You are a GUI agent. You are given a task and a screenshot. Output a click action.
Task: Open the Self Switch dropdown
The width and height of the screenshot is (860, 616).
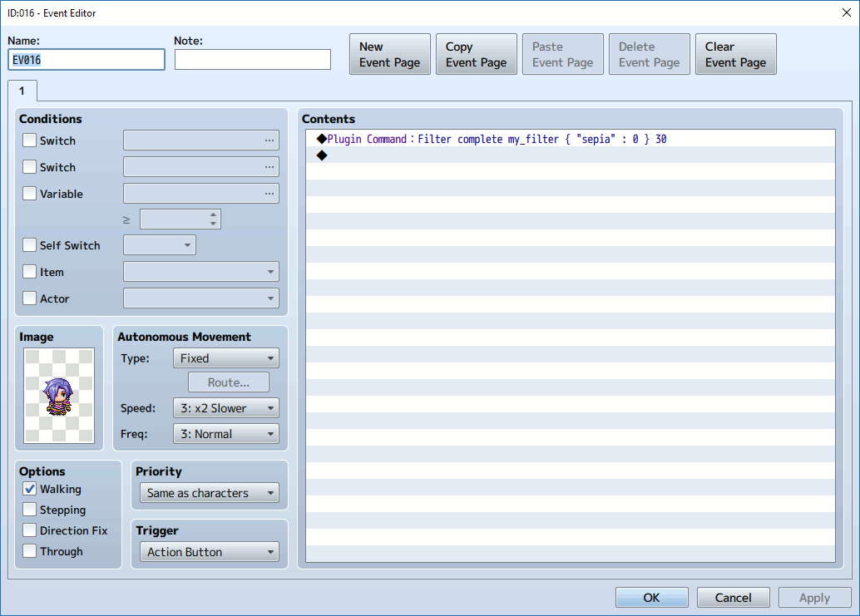pyautogui.click(x=160, y=245)
